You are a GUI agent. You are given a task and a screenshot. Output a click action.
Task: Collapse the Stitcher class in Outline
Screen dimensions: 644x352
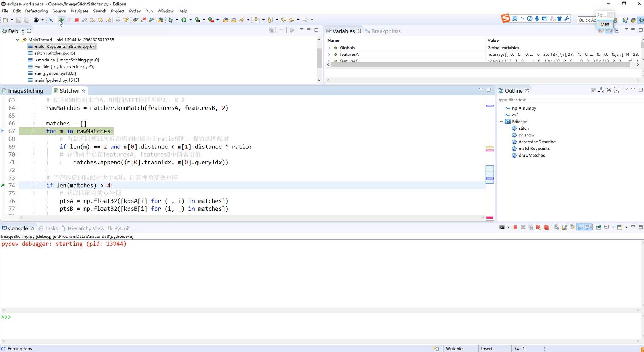click(501, 122)
